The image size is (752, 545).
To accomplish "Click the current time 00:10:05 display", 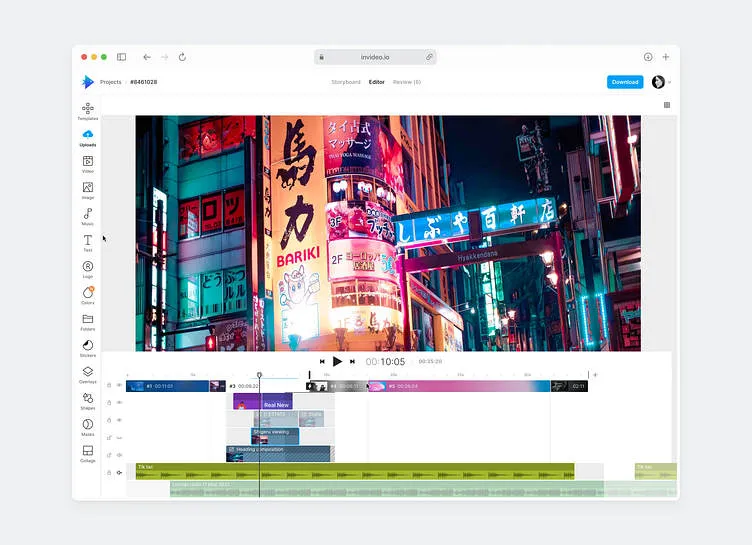I will (x=385, y=362).
